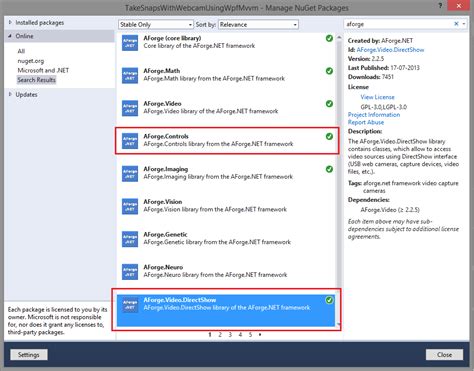Click the AForge.Video.DirectShow package icon
Screen dimensions: 474x371
click(130, 304)
